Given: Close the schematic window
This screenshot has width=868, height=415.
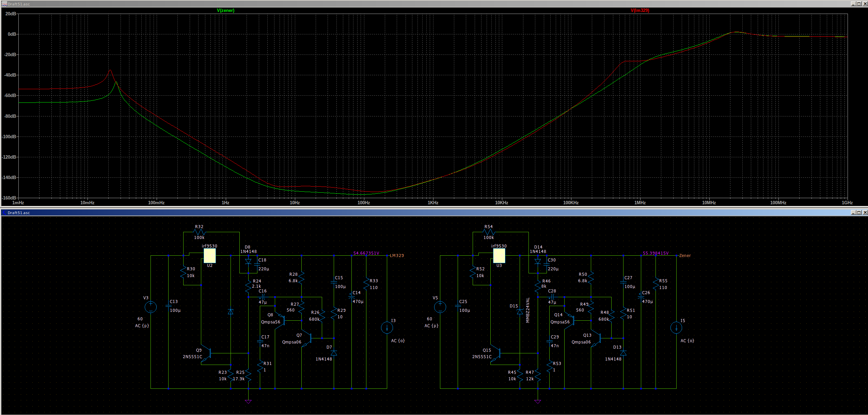Looking at the screenshot, I should [x=865, y=212].
